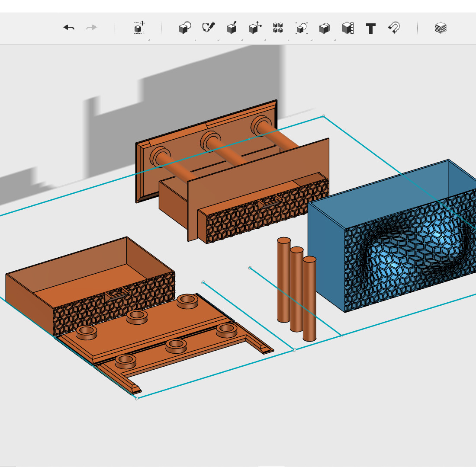Activate the Measure tool

(x=348, y=28)
